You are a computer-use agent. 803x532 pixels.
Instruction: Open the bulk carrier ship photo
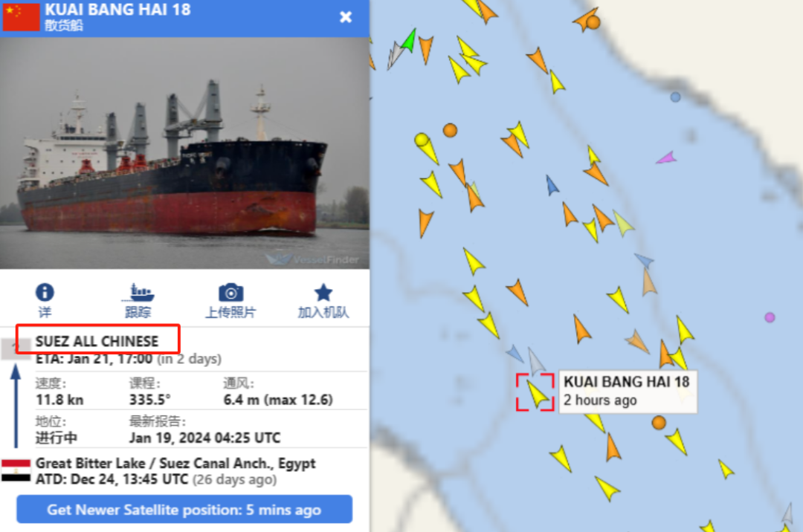coord(184,153)
